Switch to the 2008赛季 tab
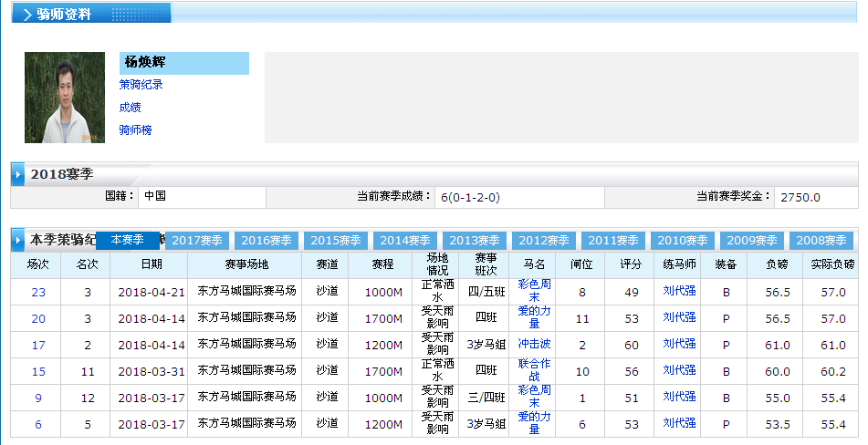The width and height of the screenshot is (868, 445). tap(822, 241)
